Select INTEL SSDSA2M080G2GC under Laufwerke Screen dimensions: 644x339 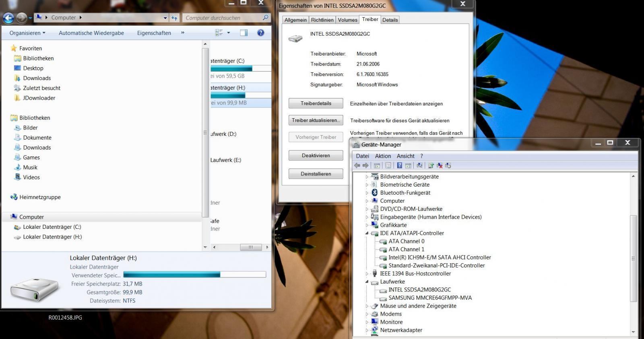point(419,290)
